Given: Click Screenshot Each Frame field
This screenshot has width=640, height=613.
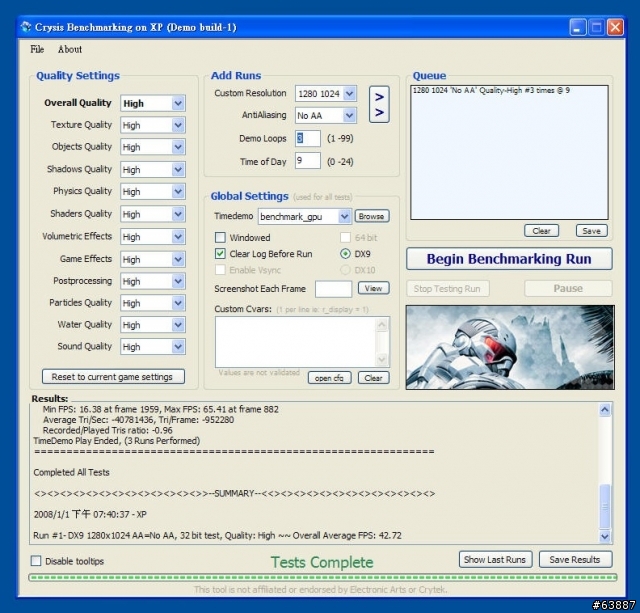Looking at the screenshot, I should point(333,289).
